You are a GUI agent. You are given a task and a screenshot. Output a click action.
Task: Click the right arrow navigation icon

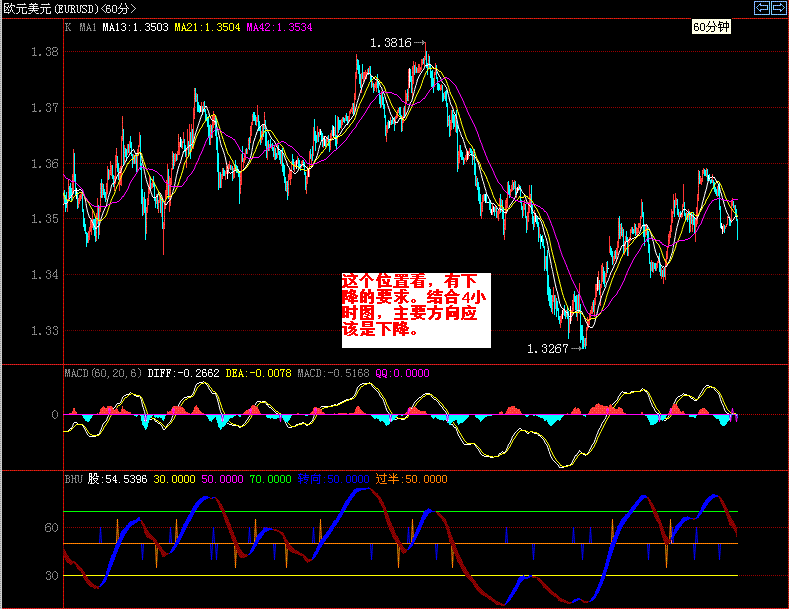coord(779,8)
